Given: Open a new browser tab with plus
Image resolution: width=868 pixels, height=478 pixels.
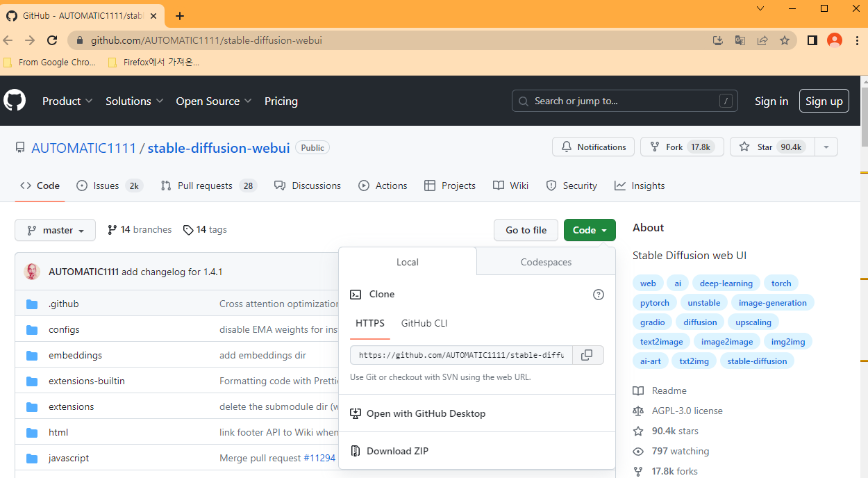Looking at the screenshot, I should click(x=180, y=16).
